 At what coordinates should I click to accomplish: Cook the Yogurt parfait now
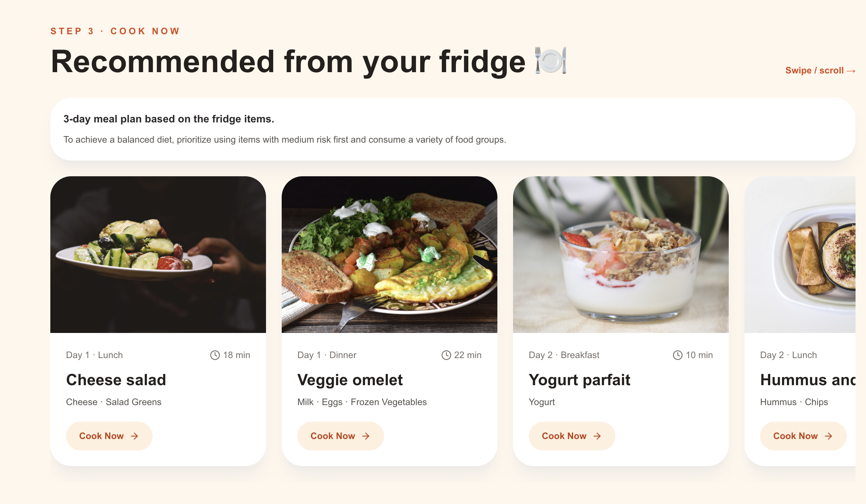tap(572, 436)
